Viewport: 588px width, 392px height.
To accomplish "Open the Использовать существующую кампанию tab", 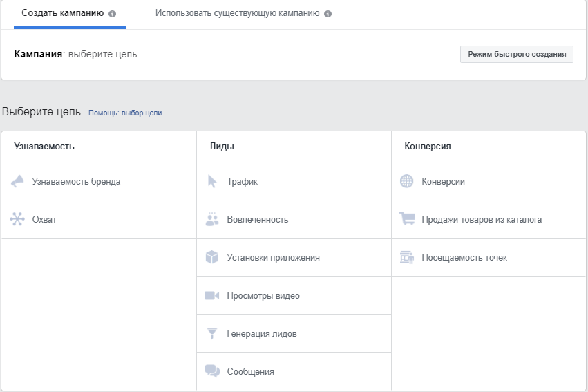I will point(237,13).
